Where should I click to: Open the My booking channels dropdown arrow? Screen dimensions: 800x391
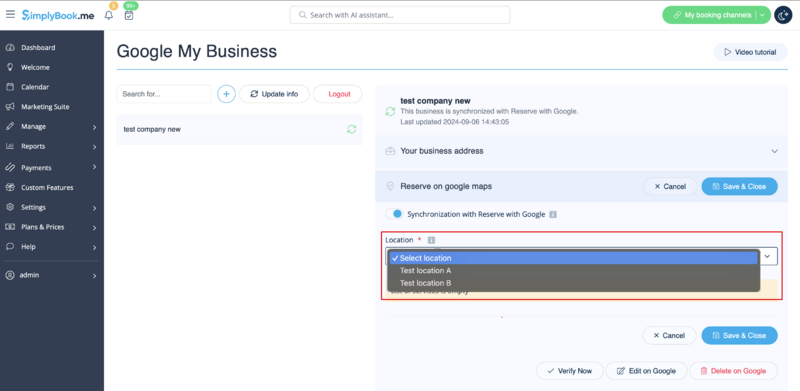(x=762, y=15)
